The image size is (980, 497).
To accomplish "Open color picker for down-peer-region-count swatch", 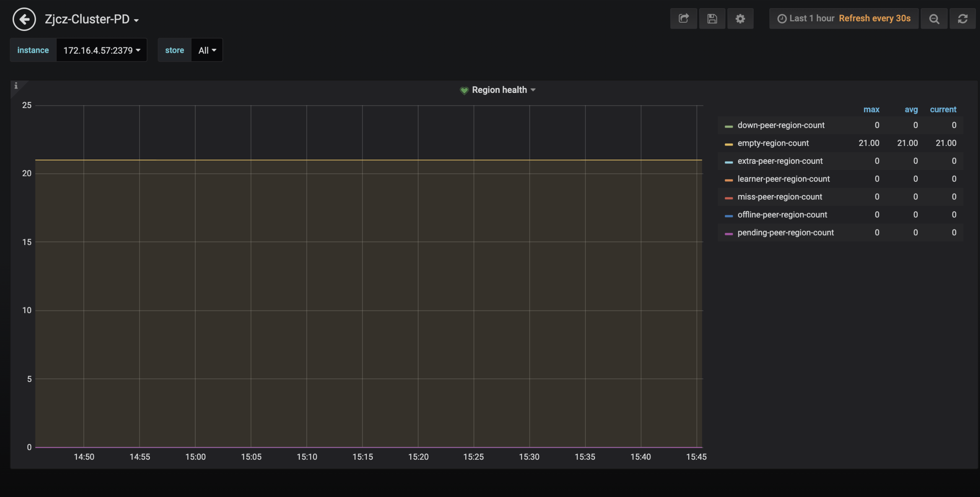I will [x=728, y=126].
